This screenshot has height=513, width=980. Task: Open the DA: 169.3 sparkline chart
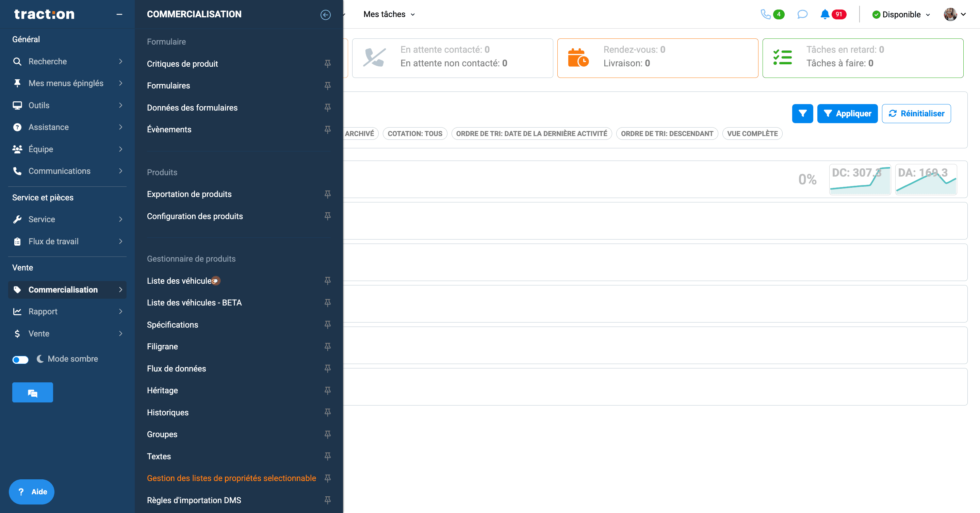(x=926, y=180)
